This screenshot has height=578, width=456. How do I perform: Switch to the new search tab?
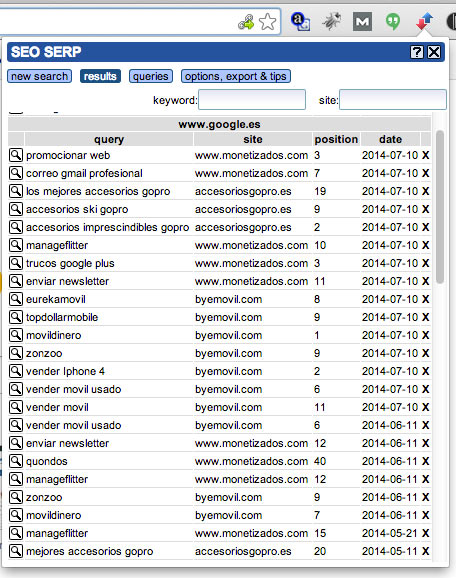click(x=39, y=76)
